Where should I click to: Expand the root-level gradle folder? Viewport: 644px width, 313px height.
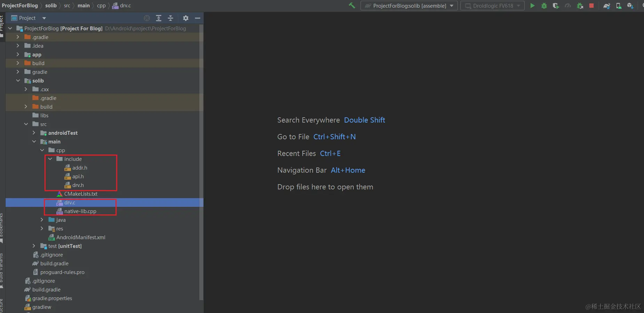click(18, 72)
